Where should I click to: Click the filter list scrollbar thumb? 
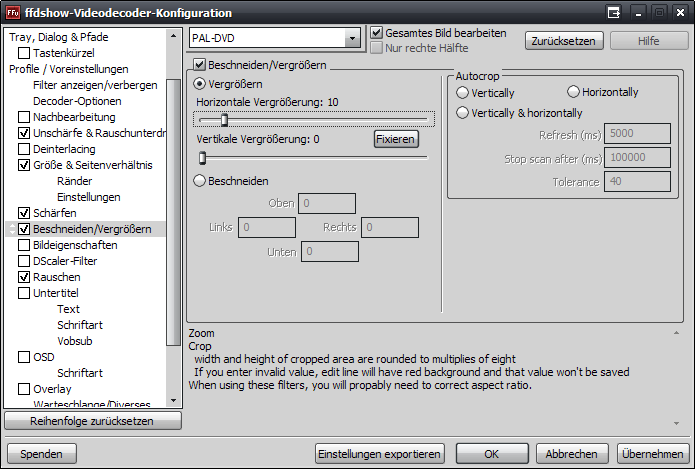click(x=173, y=212)
